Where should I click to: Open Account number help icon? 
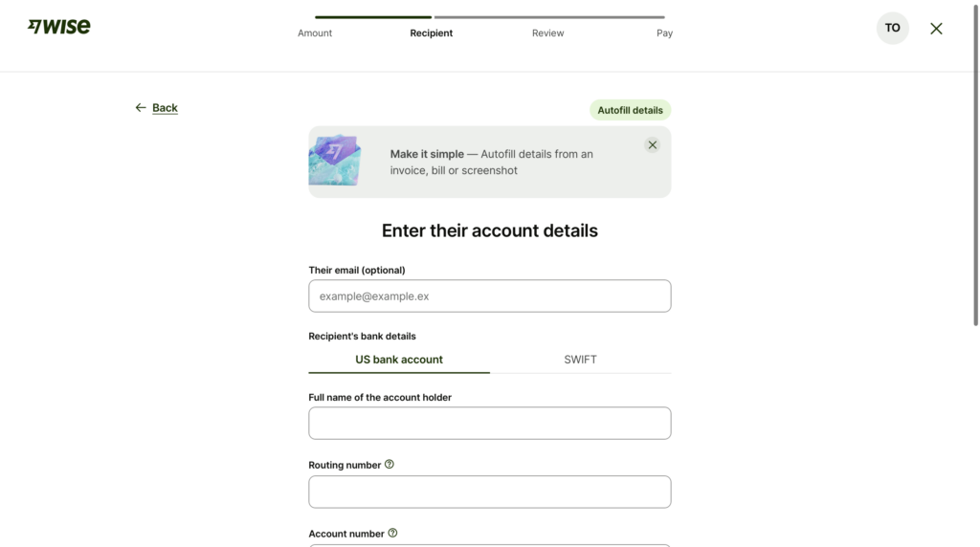click(392, 533)
